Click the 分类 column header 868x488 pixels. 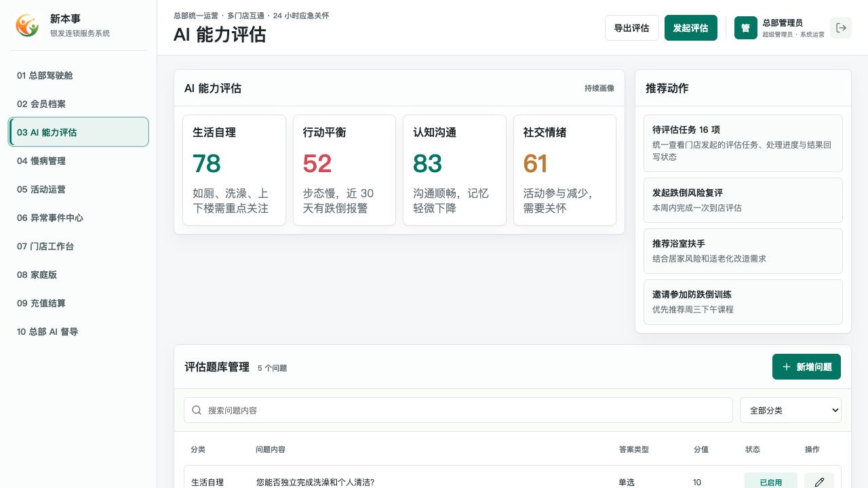pyautogui.click(x=198, y=449)
